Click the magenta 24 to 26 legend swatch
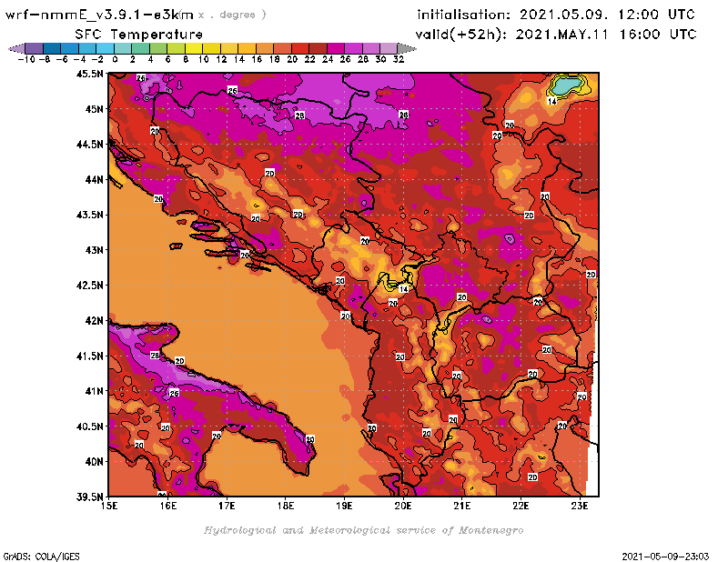The width and height of the screenshot is (728, 562). (x=336, y=48)
